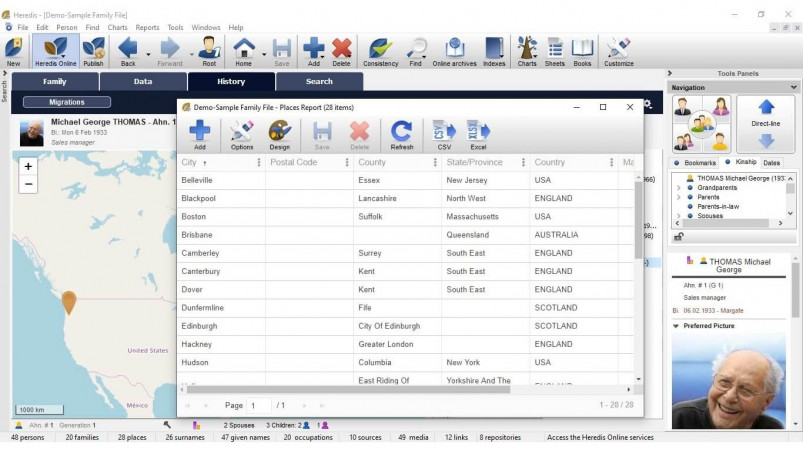The image size is (803, 451).
Task: Click the Customize toolbar icon
Action: 619,52
